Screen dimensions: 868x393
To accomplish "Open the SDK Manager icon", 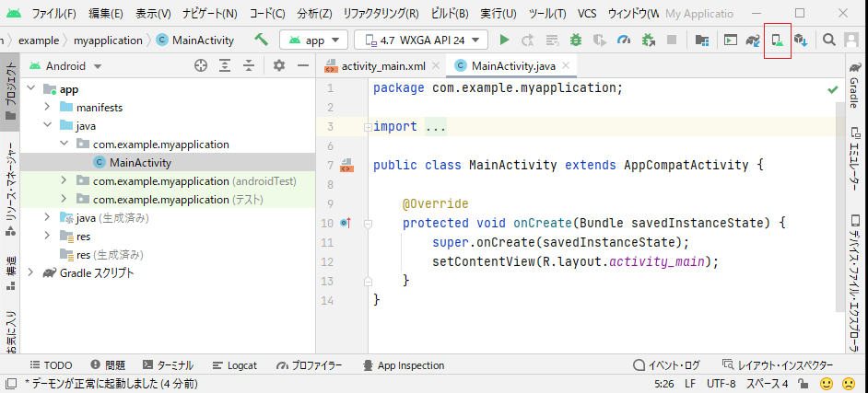I will tap(800, 40).
